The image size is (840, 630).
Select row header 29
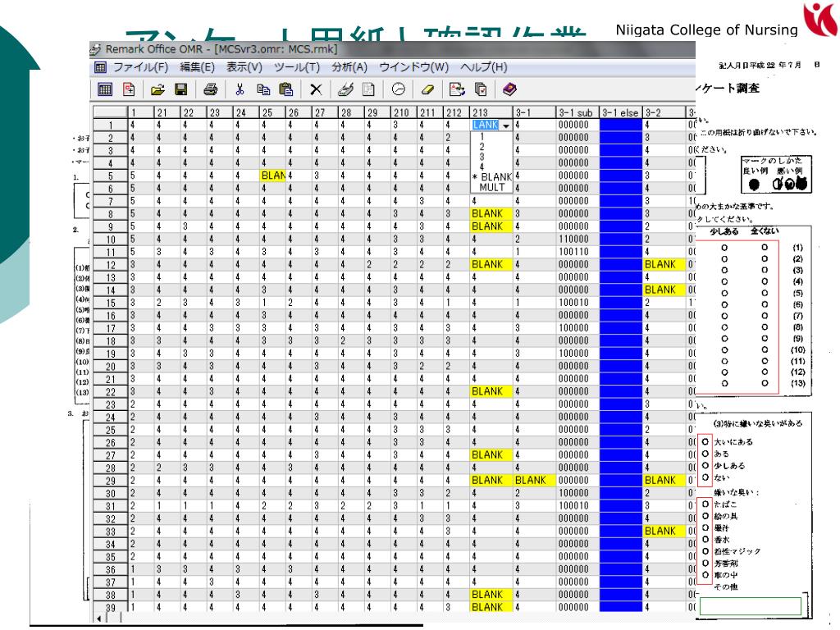[111, 481]
